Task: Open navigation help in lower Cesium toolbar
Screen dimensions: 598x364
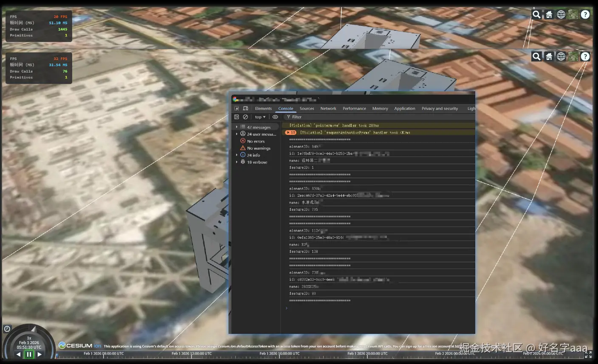Action: pyautogui.click(x=585, y=56)
